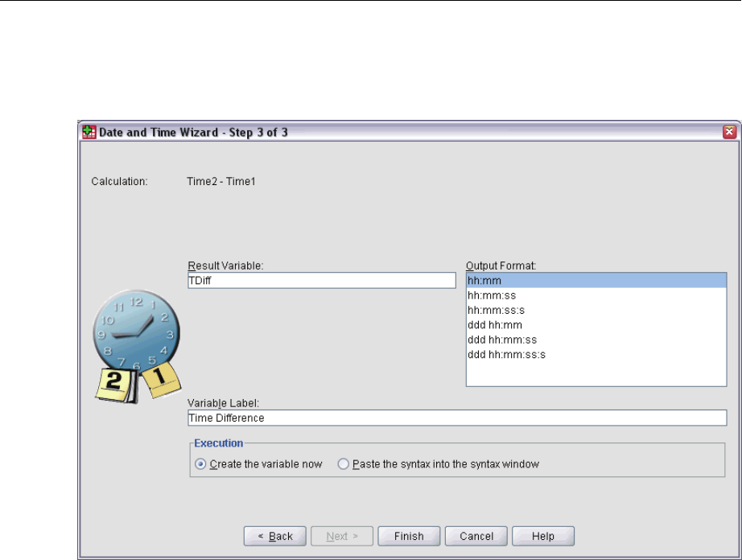Click the disabled Next button
This screenshot has height=560, width=742.
(342, 536)
